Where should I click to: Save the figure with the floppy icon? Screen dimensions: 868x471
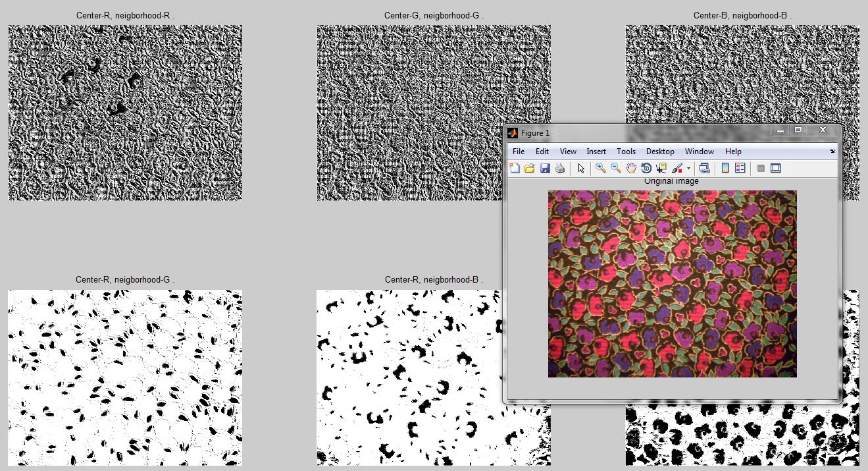545,169
